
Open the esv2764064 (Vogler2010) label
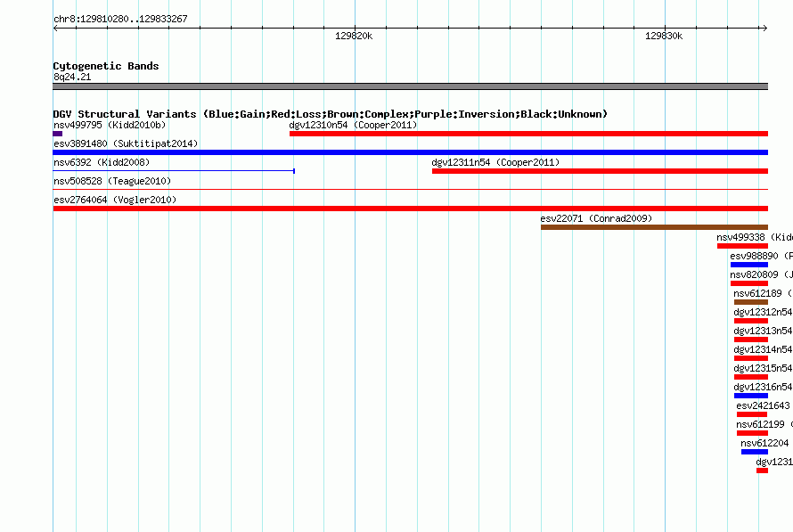click(115, 200)
